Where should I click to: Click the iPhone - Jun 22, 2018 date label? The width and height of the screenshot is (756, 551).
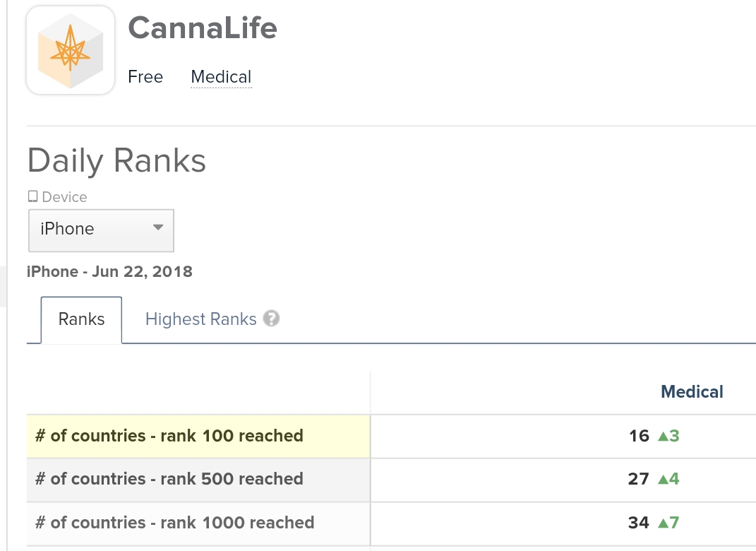pos(109,271)
